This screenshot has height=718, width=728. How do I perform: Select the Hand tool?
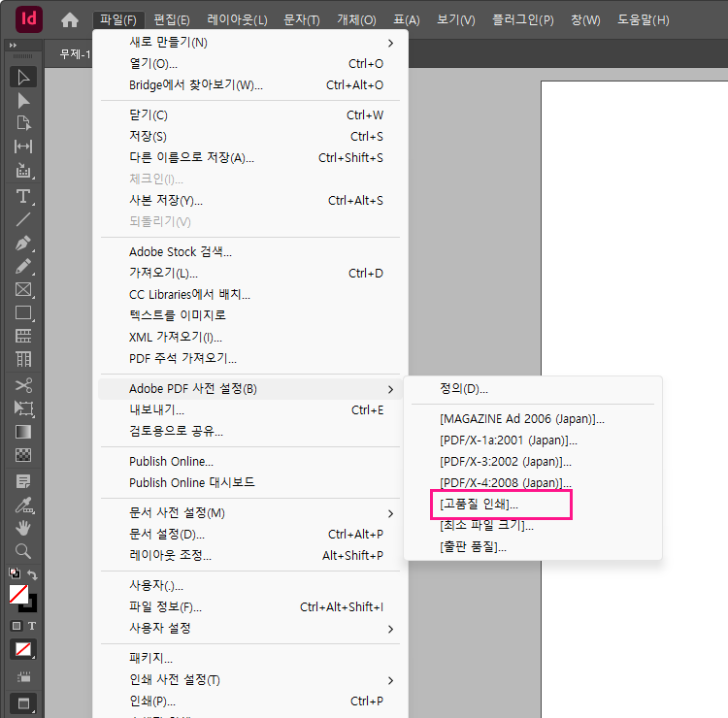[x=23, y=528]
